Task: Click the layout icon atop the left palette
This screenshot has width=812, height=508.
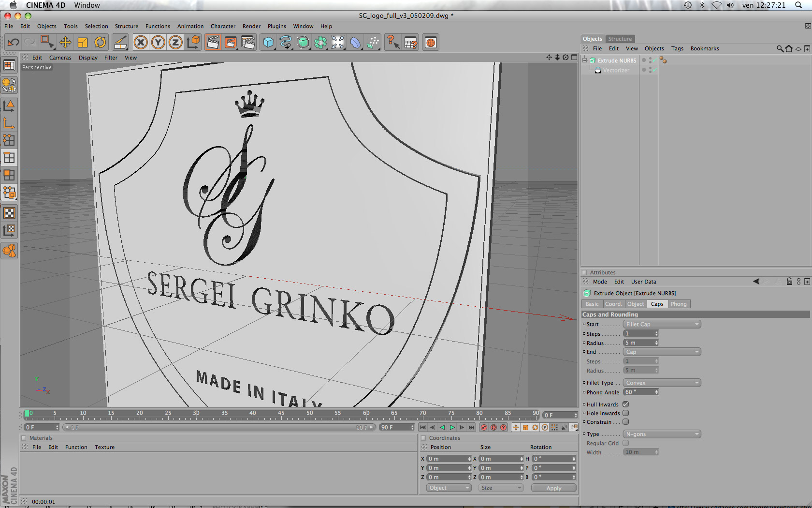Action: click(x=9, y=65)
